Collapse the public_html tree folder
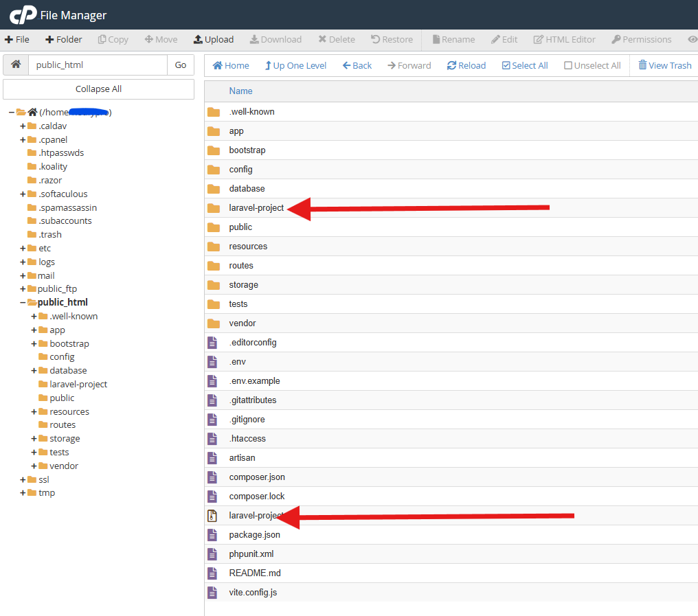698x616 pixels. point(23,303)
